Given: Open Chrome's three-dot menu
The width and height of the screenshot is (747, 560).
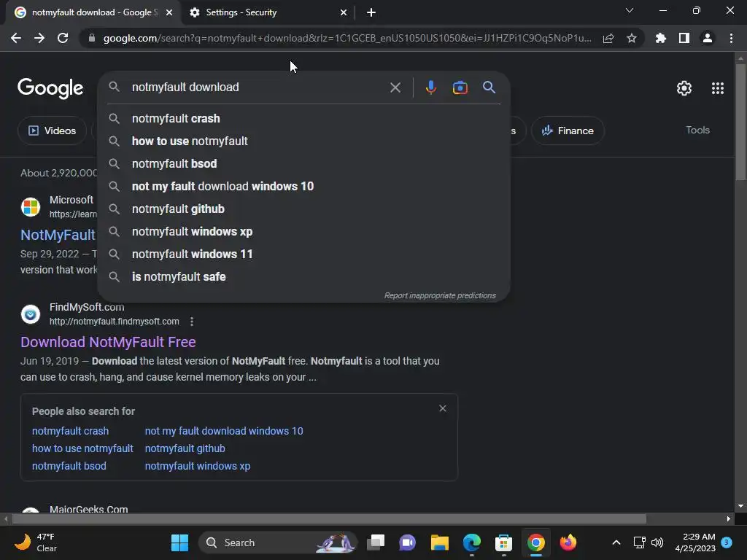Looking at the screenshot, I should click(731, 38).
